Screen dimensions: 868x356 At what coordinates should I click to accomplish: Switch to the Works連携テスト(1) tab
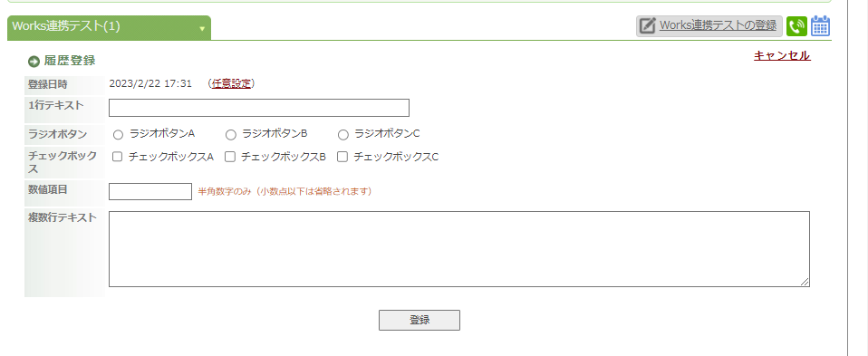click(x=109, y=28)
